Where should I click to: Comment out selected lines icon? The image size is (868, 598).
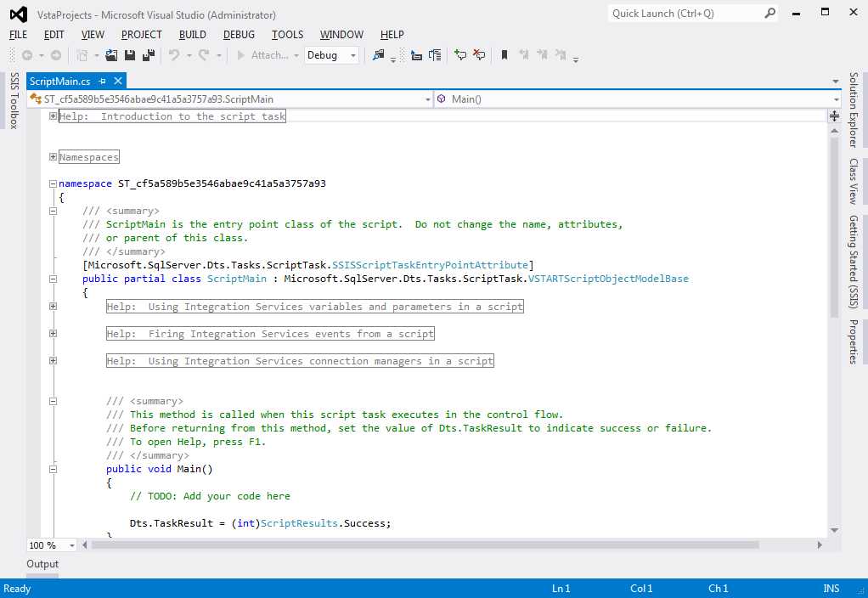[460, 55]
